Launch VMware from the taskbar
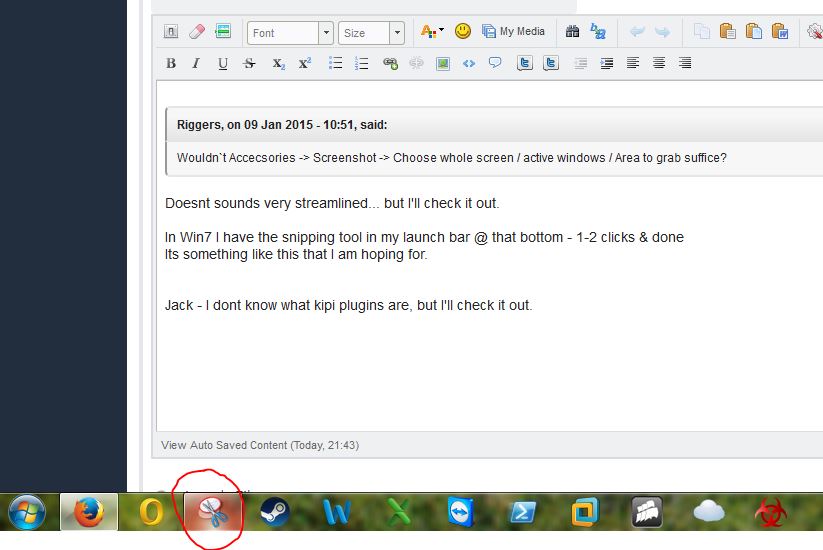Screen dimensions: 823x550 tap(585, 512)
